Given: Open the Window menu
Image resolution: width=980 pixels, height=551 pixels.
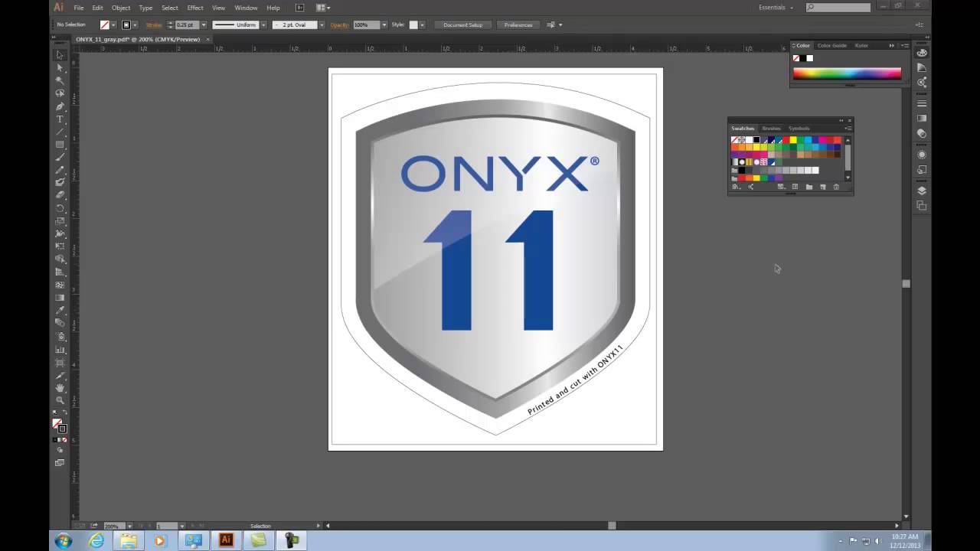Looking at the screenshot, I should tap(246, 8).
